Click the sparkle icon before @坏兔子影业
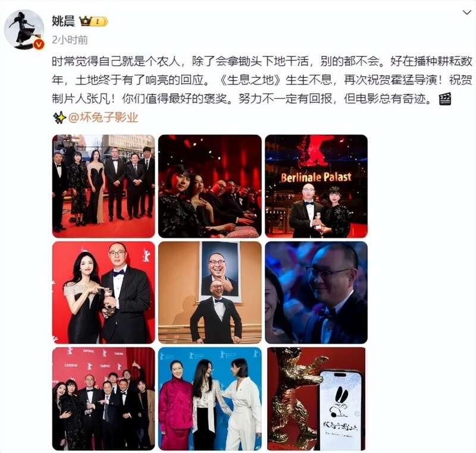 pyautogui.click(x=59, y=118)
